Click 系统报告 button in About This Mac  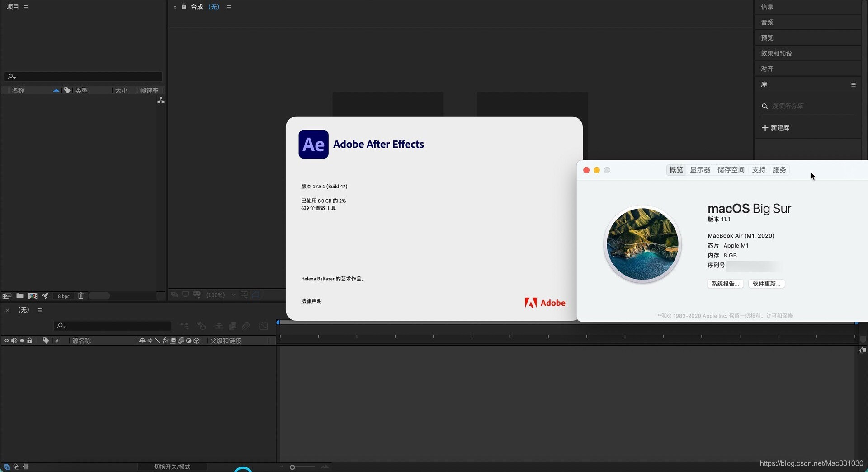725,284
